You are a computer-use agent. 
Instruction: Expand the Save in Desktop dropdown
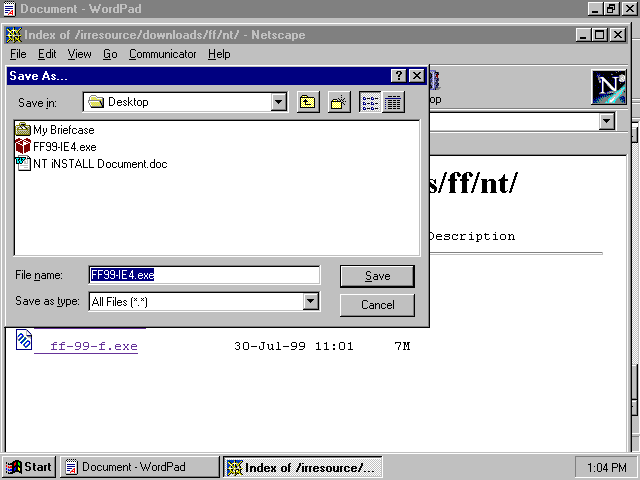tap(279, 102)
